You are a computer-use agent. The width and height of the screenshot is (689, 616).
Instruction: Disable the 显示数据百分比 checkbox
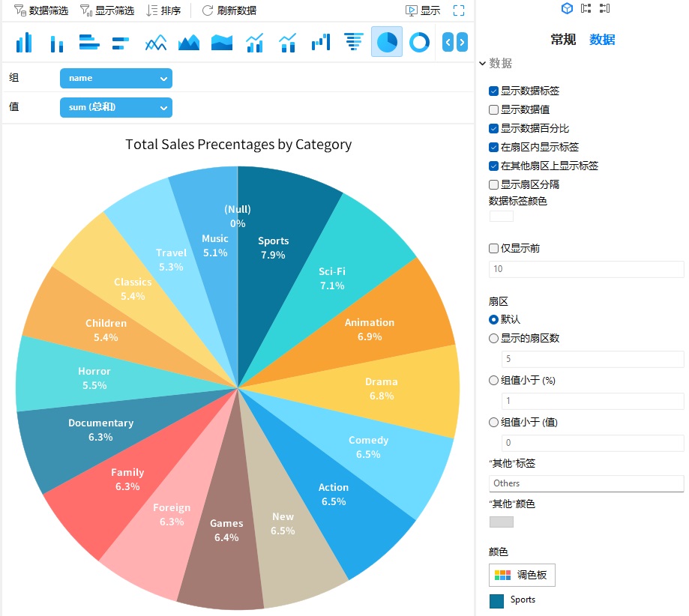coord(493,128)
